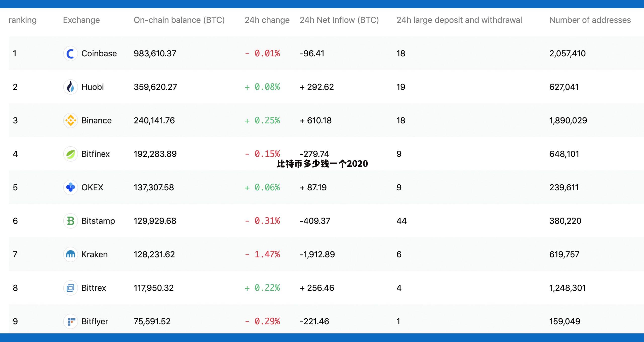Select net inflow + 256.46

[x=317, y=288]
